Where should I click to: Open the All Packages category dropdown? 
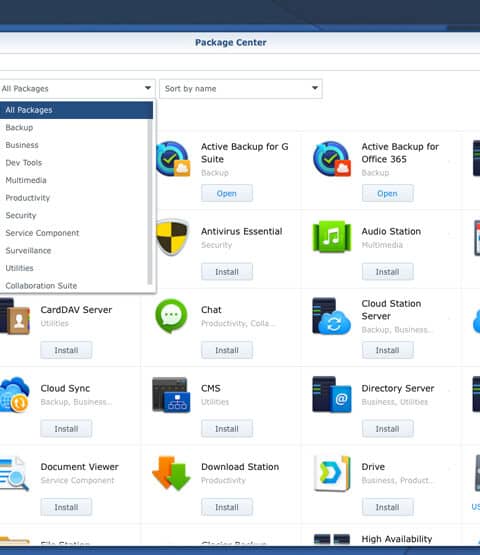77,88
